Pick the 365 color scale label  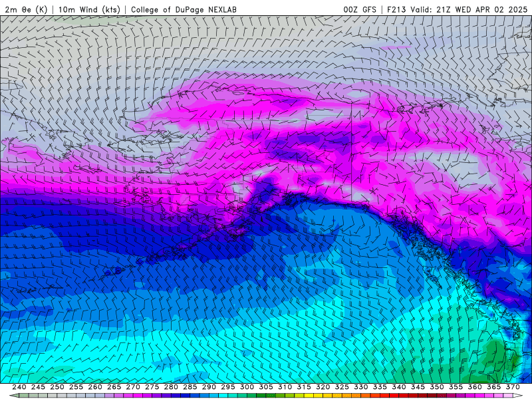coord(494,387)
